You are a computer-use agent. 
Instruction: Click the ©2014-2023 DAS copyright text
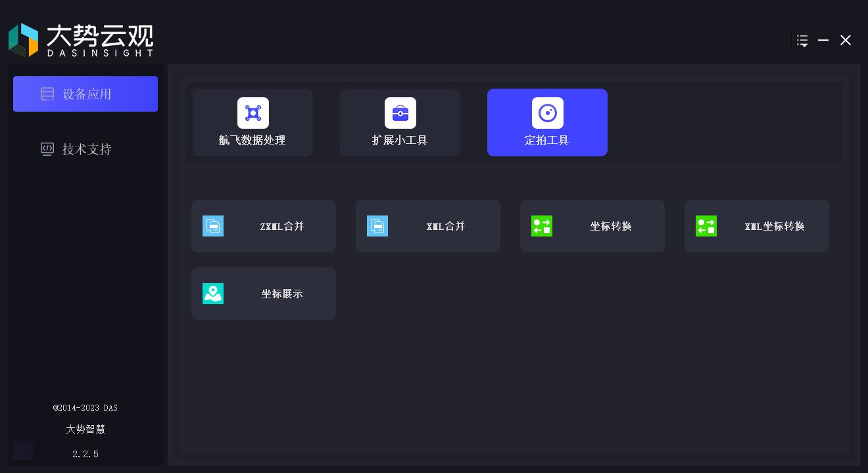pos(85,408)
